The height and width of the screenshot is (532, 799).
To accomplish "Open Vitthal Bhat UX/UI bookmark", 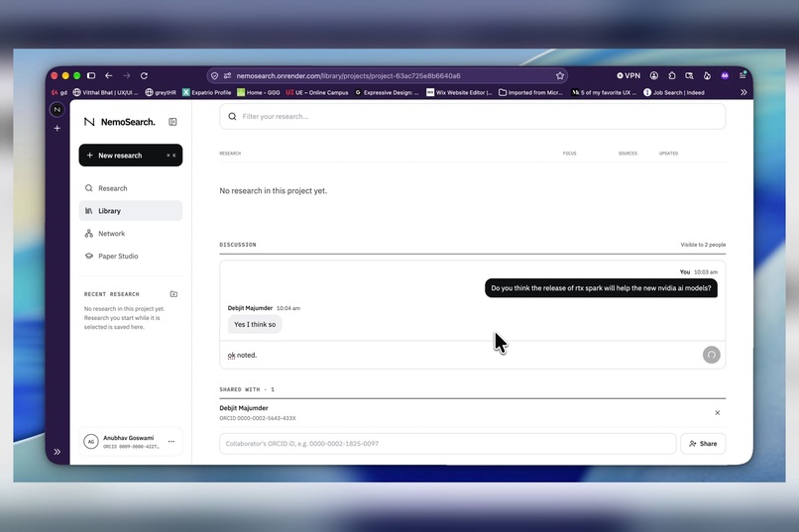I will click(x=105, y=92).
